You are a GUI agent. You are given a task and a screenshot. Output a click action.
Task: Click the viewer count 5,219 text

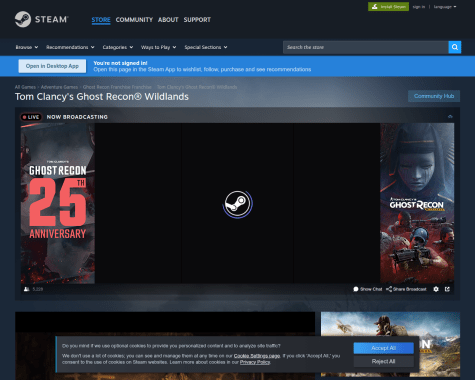(x=38, y=289)
